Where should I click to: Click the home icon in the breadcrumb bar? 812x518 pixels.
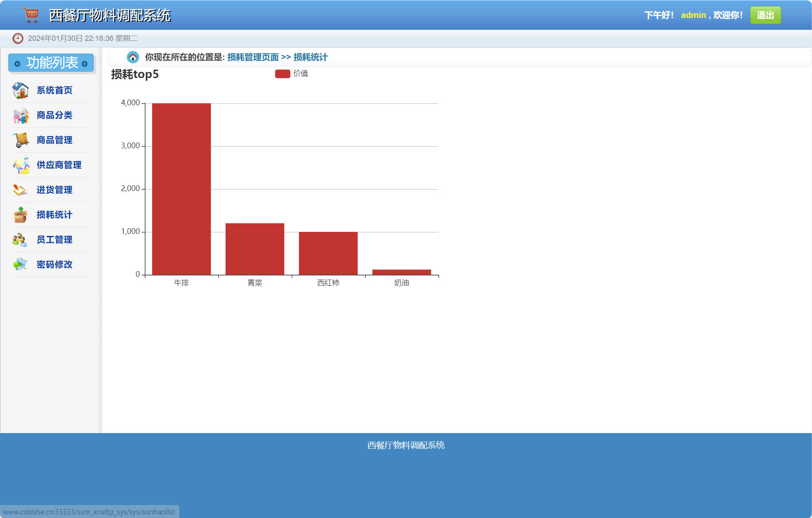pyautogui.click(x=133, y=57)
